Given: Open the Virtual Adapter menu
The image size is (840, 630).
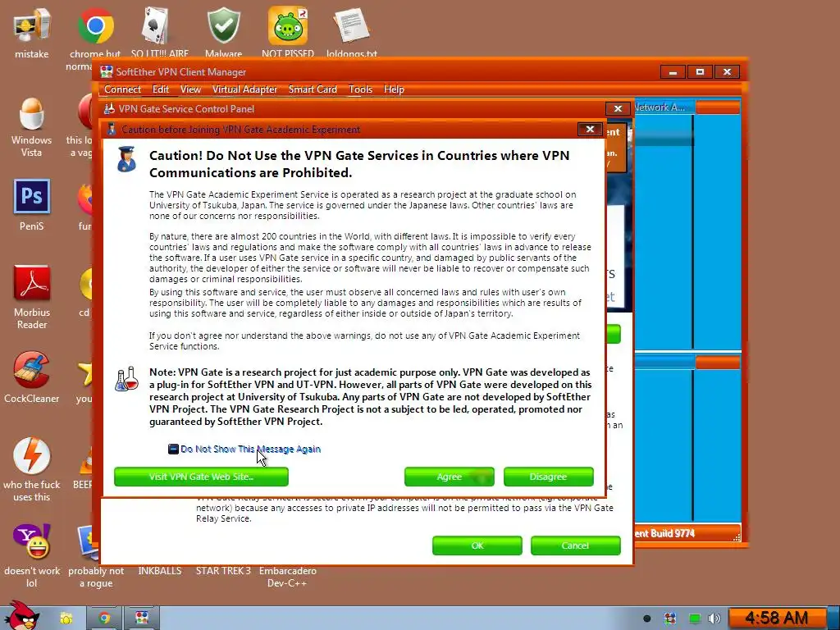Looking at the screenshot, I should point(244,89).
